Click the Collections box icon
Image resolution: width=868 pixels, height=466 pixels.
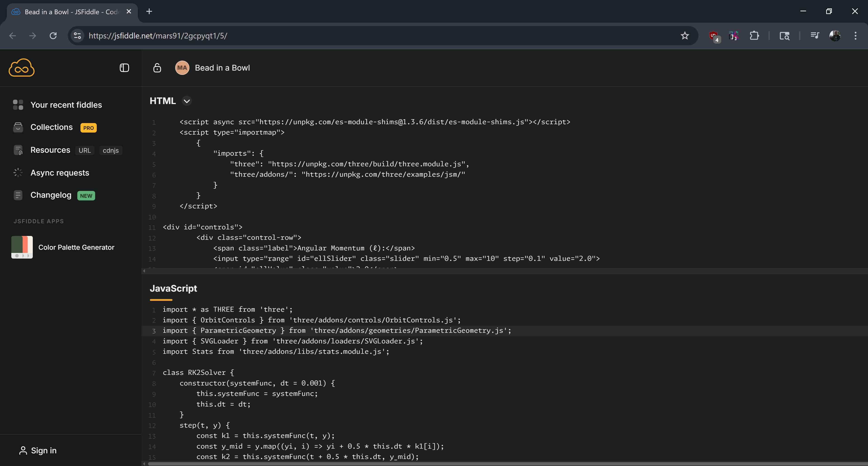point(18,127)
